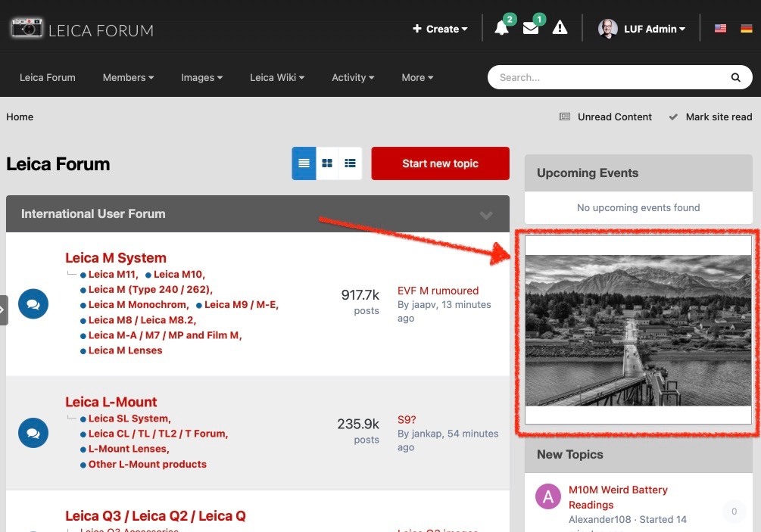This screenshot has width=761, height=532.
Task: Open the notifications bell icon
Action: [501, 29]
